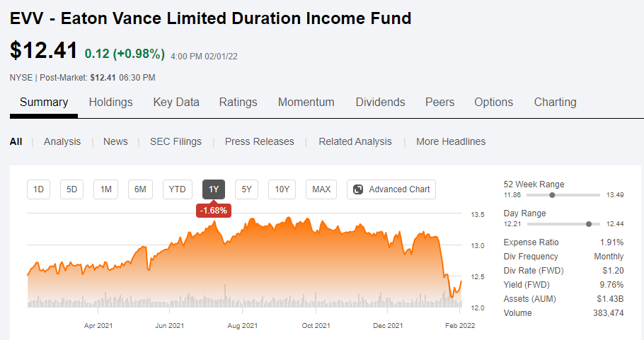
Task: Open the Summary tab
Action: point(44,102)
